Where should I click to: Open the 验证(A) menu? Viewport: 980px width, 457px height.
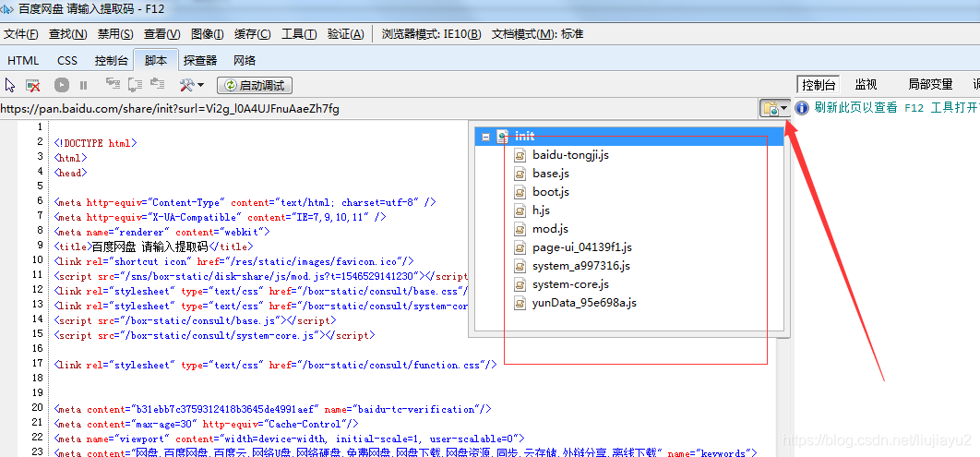click(x=346, y=34)
